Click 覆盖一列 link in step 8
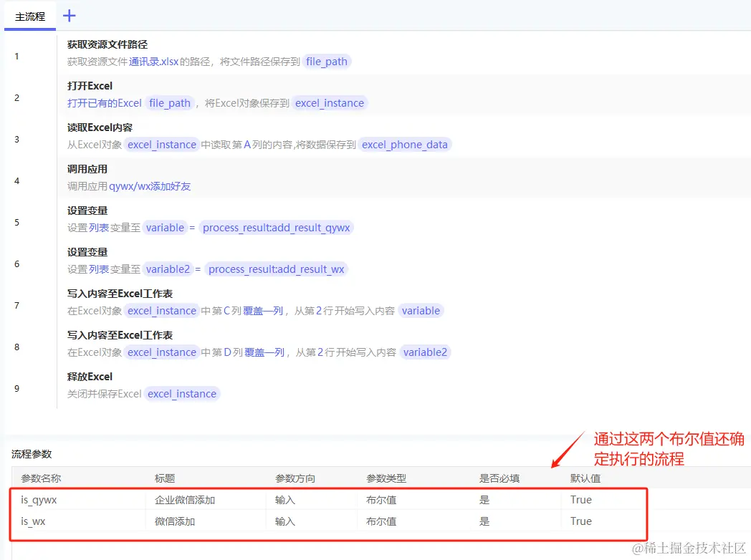The image size is (751, 560). point(264,353)
